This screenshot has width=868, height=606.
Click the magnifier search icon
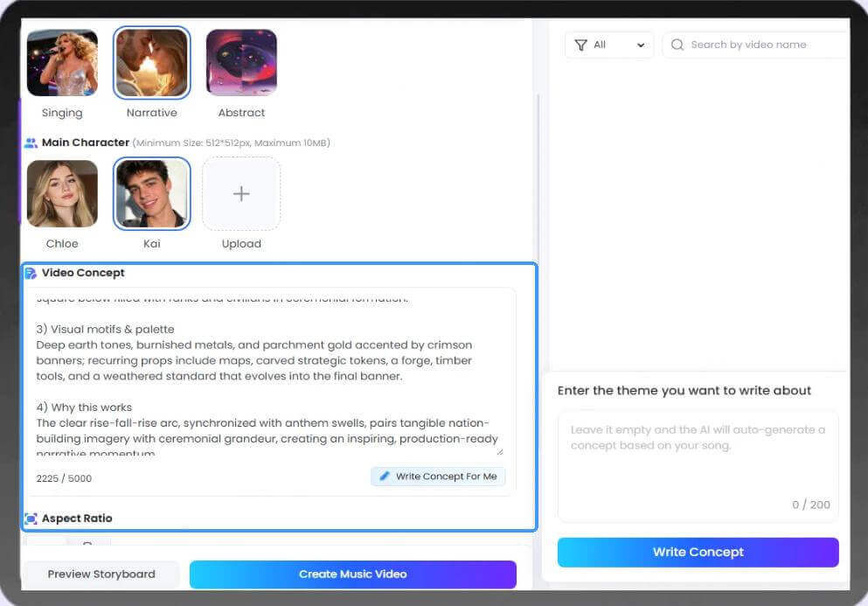pyautogui.click(x=677, y=45)
